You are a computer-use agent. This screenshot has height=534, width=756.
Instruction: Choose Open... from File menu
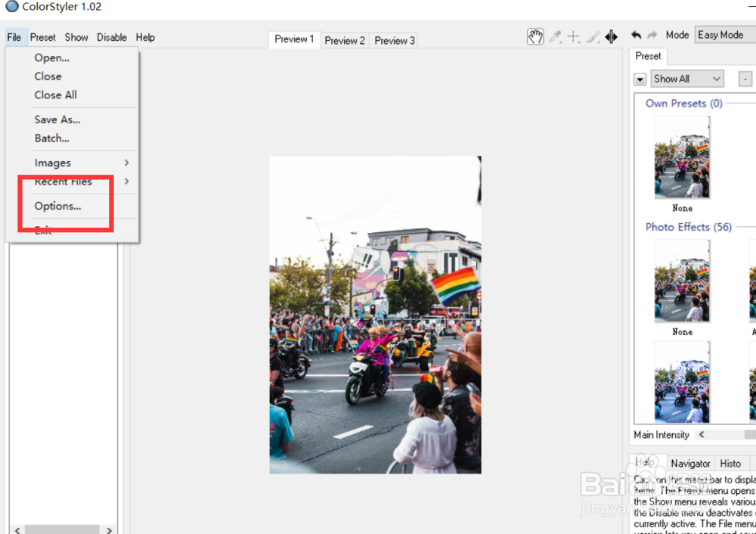[51, 58]
